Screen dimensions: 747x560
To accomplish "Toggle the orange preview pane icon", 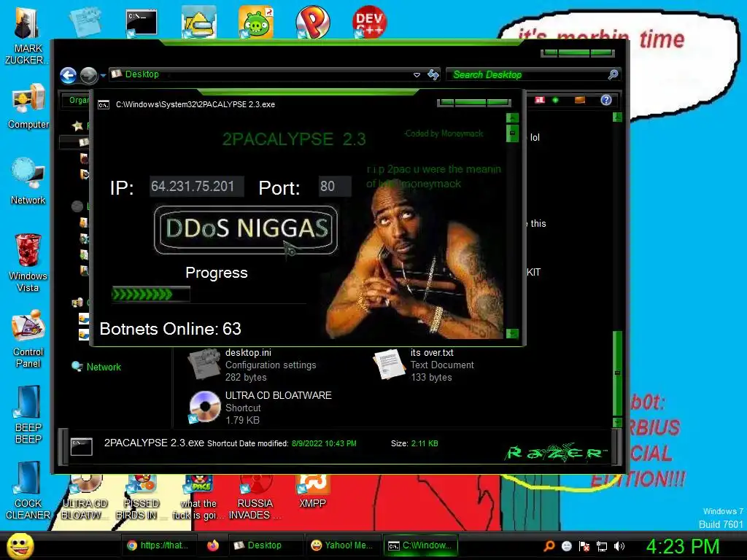I will [x=580, y=100].
